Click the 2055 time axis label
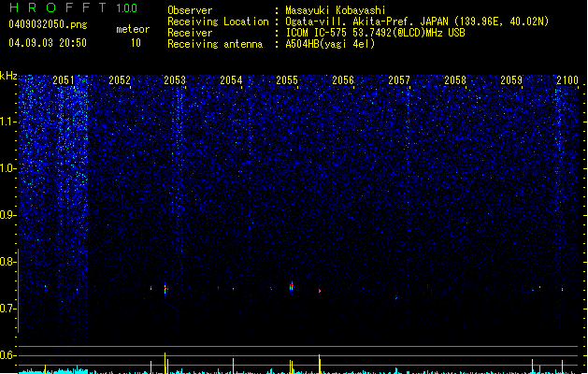The width and height of the screenshot is (588, 374). [287, 80]
